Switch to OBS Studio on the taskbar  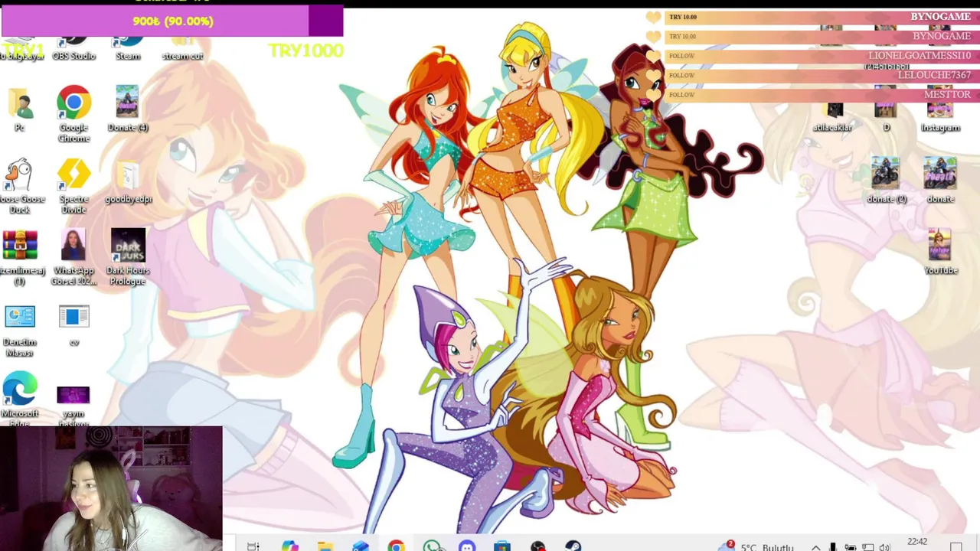[538, 546]
